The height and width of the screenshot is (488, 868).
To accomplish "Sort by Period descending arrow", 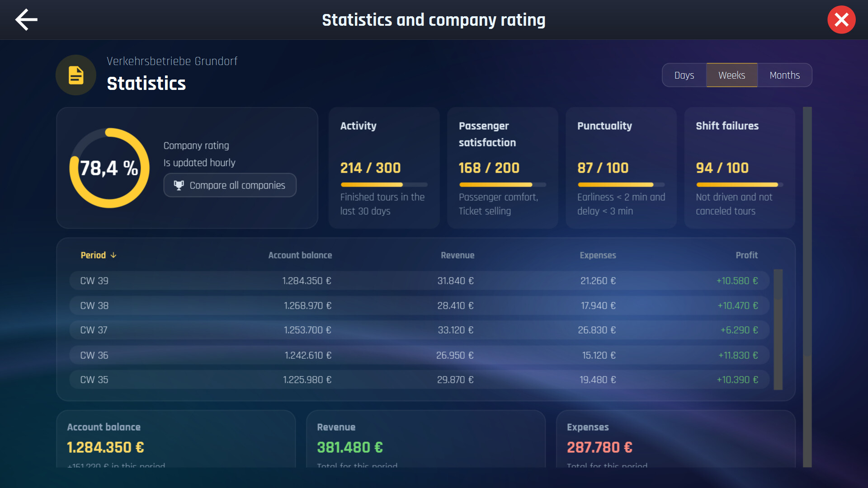I will point(113,255).
